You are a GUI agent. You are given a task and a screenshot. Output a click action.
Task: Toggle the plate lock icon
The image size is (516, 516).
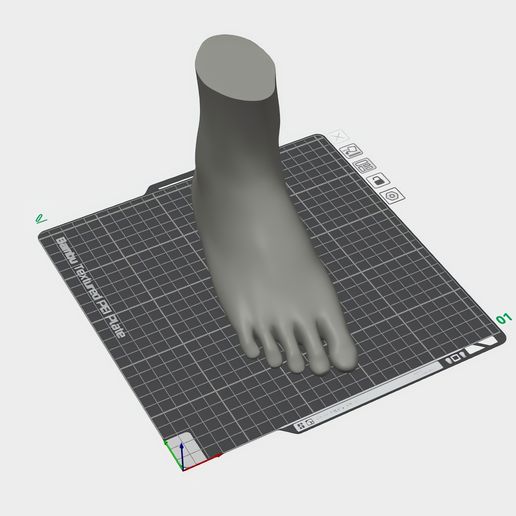(x=378, y=180)
